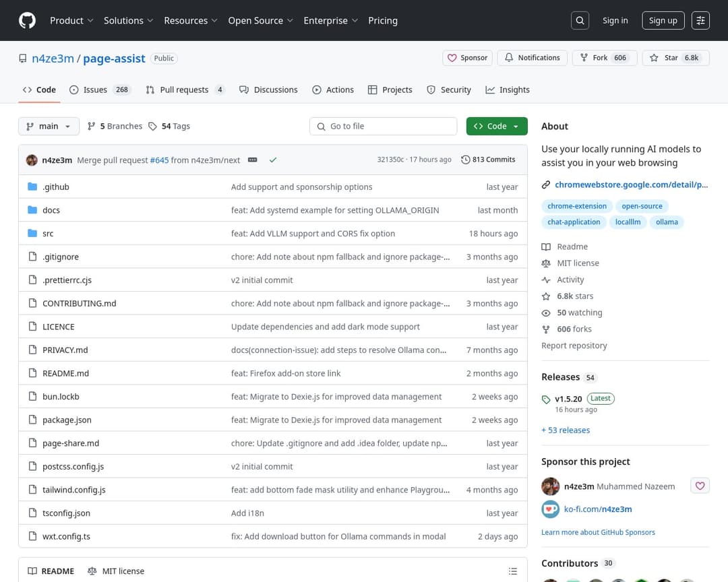Click the v1.5.20 release tag icon
Screen dimensions: 728x582
click(546, 399)
